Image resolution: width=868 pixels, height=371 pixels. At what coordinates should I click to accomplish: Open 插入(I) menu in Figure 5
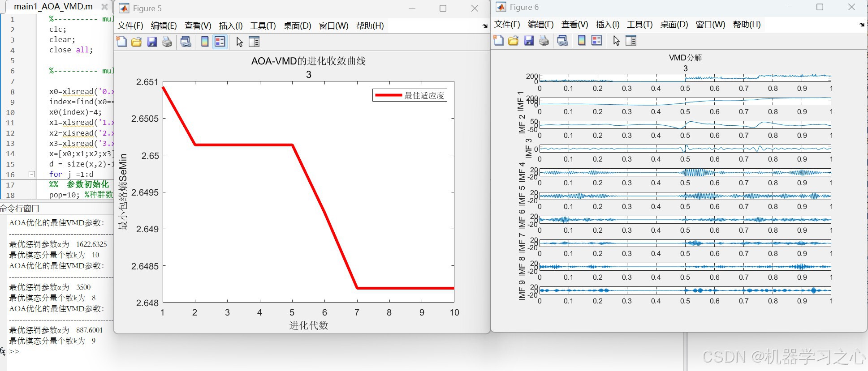tap(231, 26)
